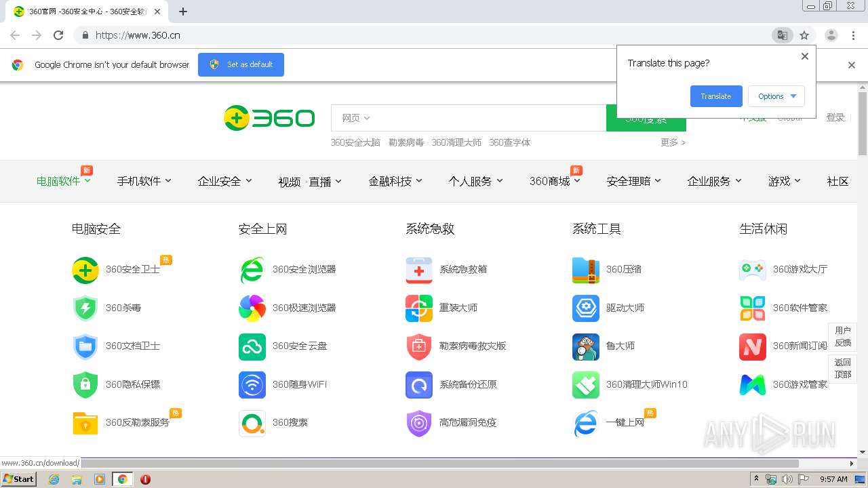Open the 360安全云盘 cloud icon

tap(252, 346)
